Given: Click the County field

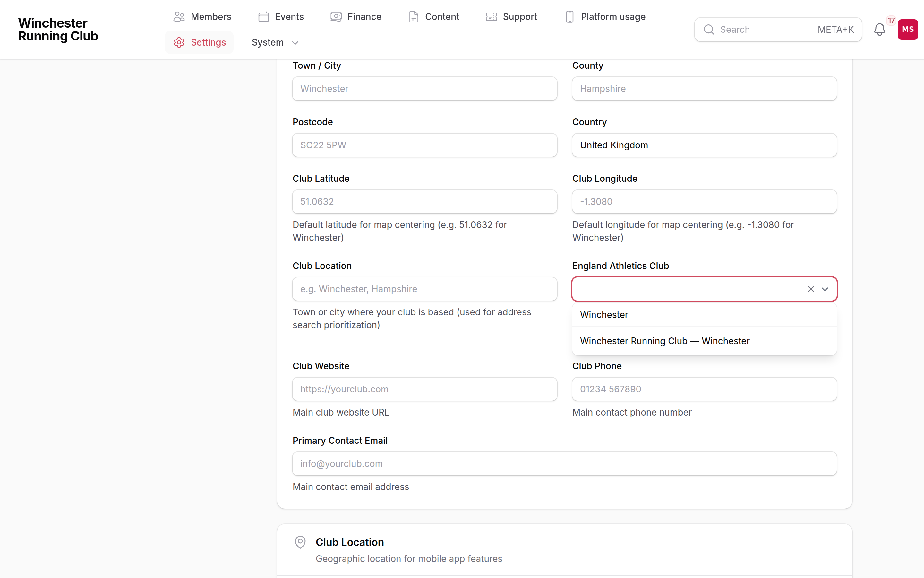Looking at the screenshot, I should tap(704, 89).
